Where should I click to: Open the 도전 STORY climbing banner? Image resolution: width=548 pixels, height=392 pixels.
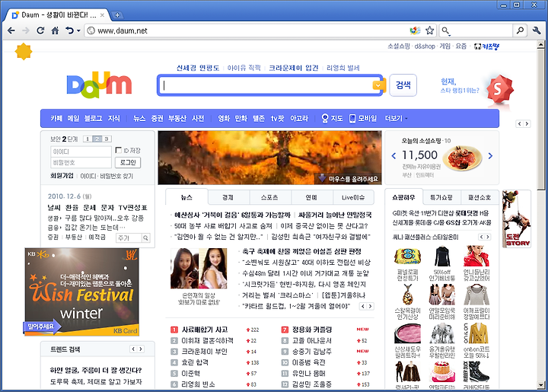point(517,219)
